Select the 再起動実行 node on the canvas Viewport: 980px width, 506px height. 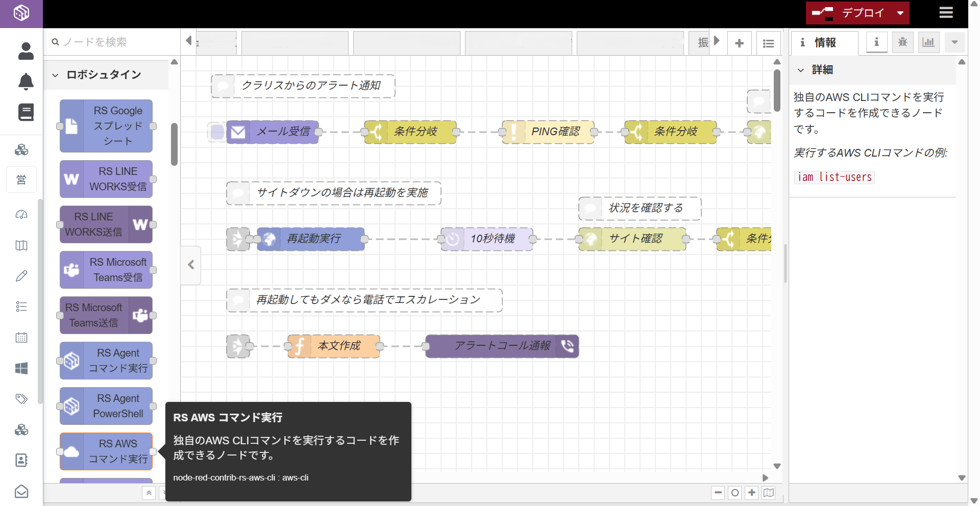[x=311, y=239]
